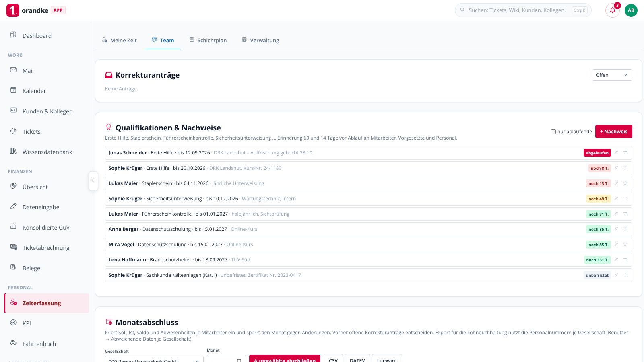644x362 pixels.
Task: Open the AB user avatar menu
Action: (x=631, y=10)
